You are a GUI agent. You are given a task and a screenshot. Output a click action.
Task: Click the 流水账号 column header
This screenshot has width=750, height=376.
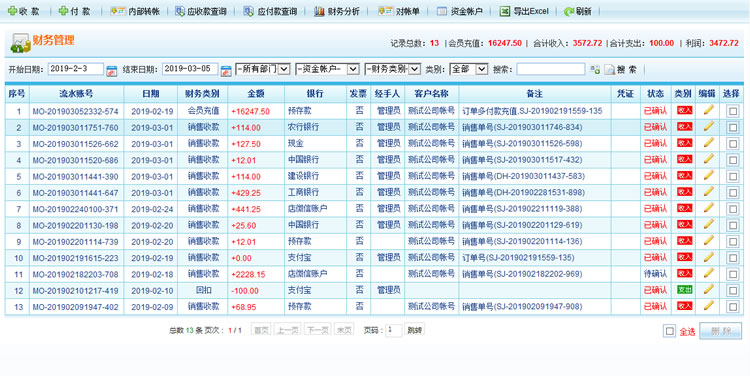tap(76, 94)
